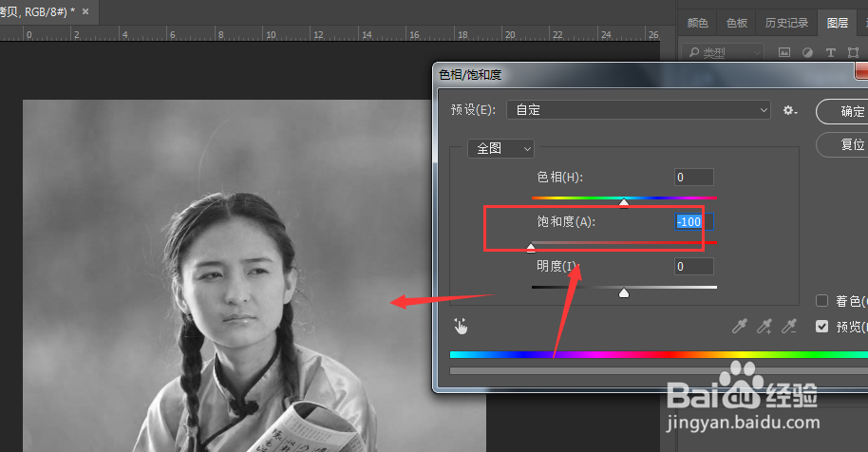The height and width of the screenshot is (452, 868).
Task: Click the top rainbow color bar
Action: tap(659, 354)
